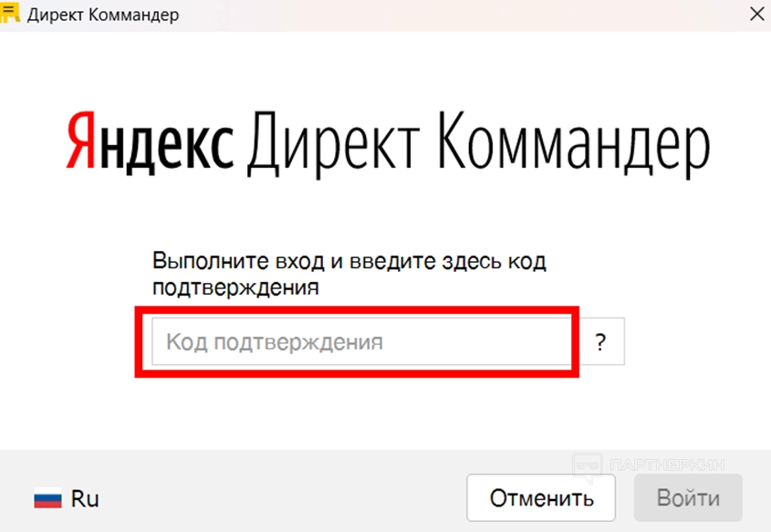771x532 pixels.
Task: Open the question mark help button
Action: pos(600,341)
